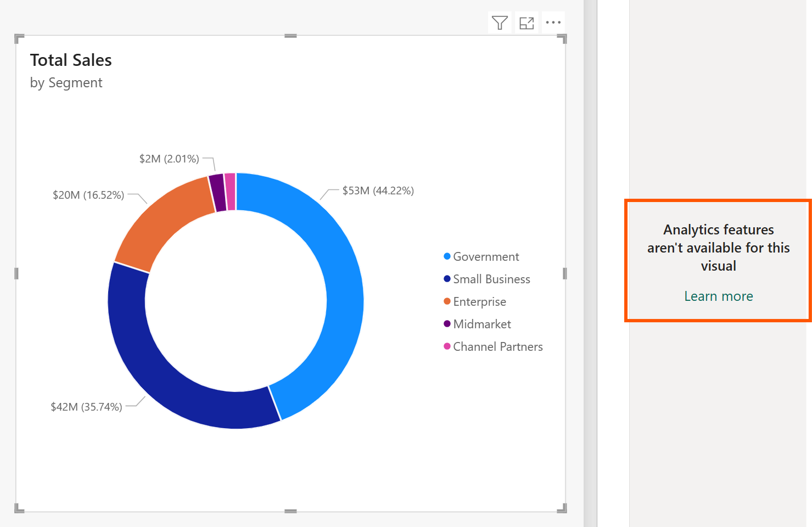Open the filter options for the visual
Viewport: 812px width, 527px height.
pos(499,22)
